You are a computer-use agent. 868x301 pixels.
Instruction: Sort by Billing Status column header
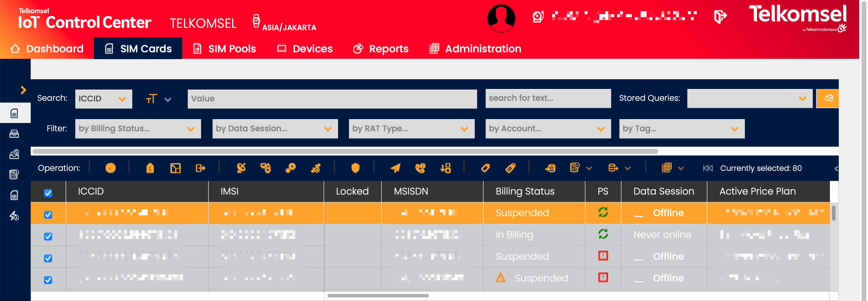[525, 191]
